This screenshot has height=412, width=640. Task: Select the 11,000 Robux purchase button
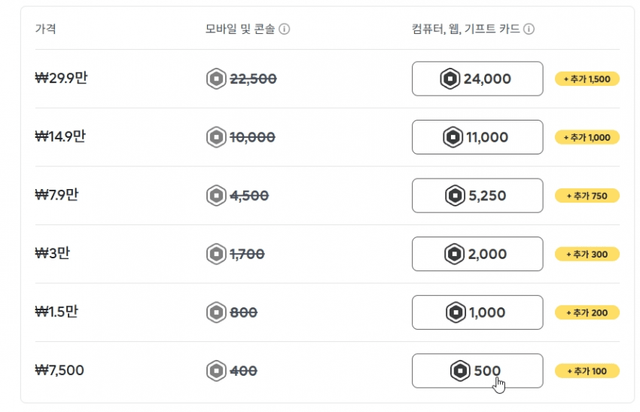click(477, 137)
